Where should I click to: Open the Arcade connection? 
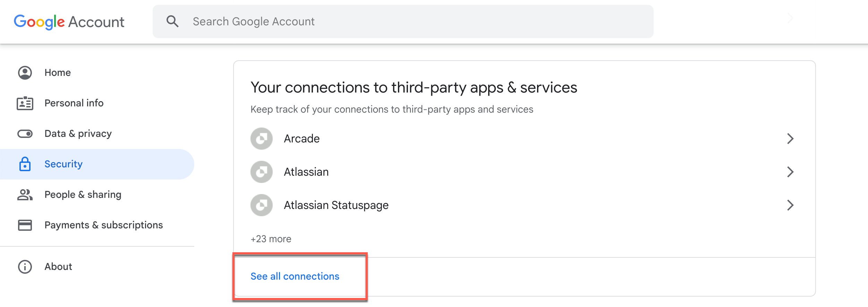coord(524,139)
